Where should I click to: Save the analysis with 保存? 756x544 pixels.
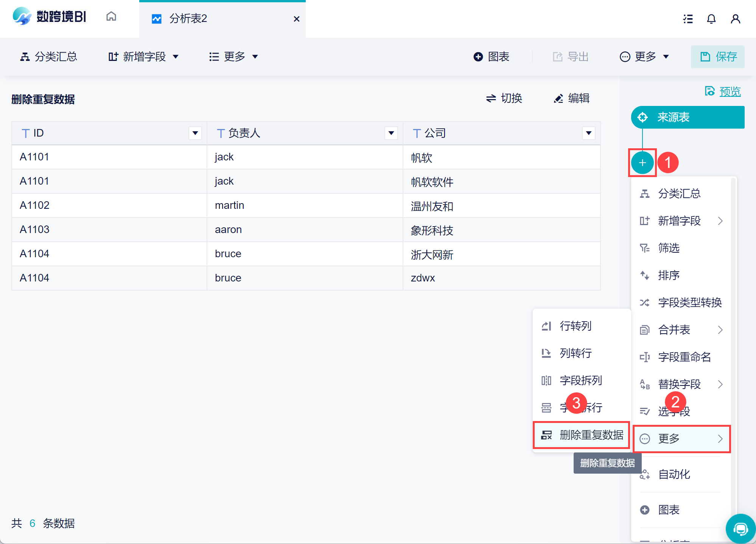point(718,57)
